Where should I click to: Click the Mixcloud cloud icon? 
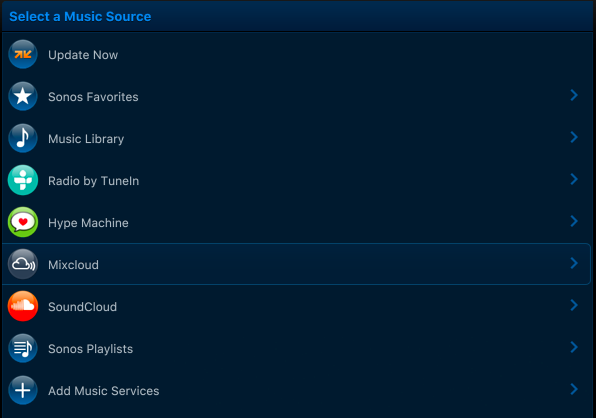coord(23,264)
